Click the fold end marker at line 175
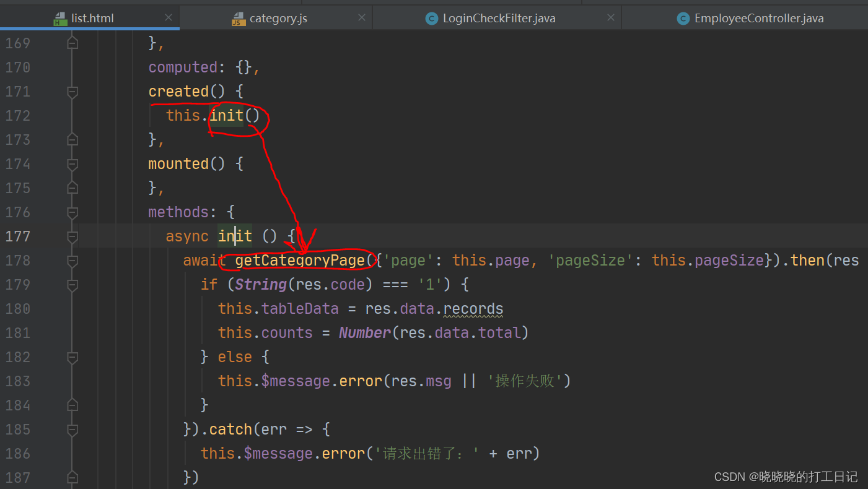Screen dimensions: 868x489 [x=72, y=188]
